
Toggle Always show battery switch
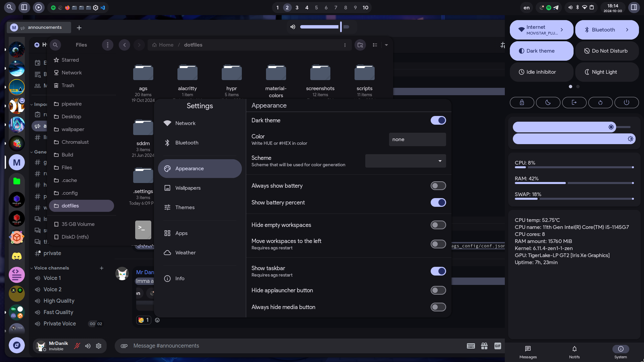coord(438,186)
